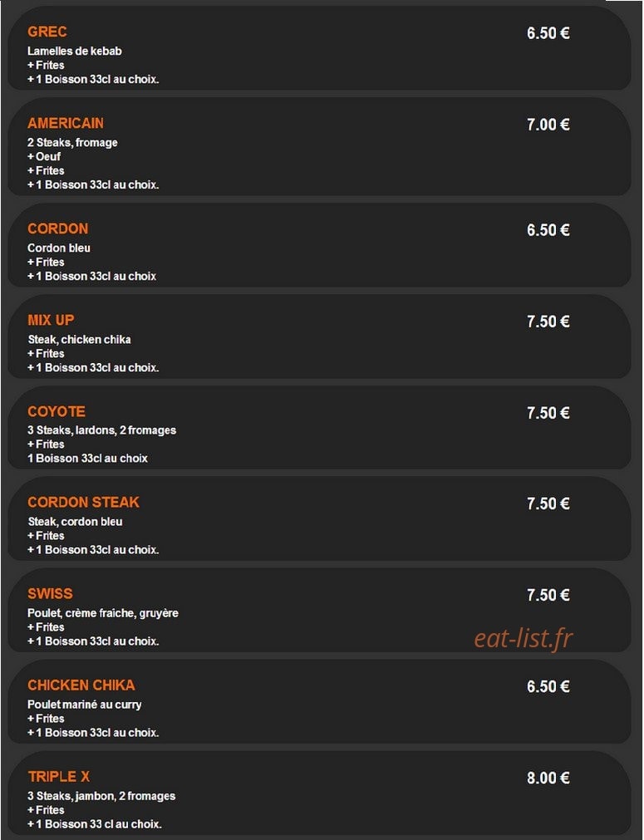Screen dimensions: 644x840
Task: Open the CORDON STEAK menu
Action: click(x=84, y=503)
